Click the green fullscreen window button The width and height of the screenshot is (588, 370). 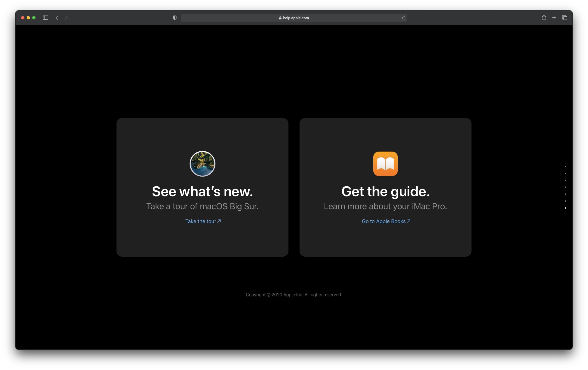34,18
